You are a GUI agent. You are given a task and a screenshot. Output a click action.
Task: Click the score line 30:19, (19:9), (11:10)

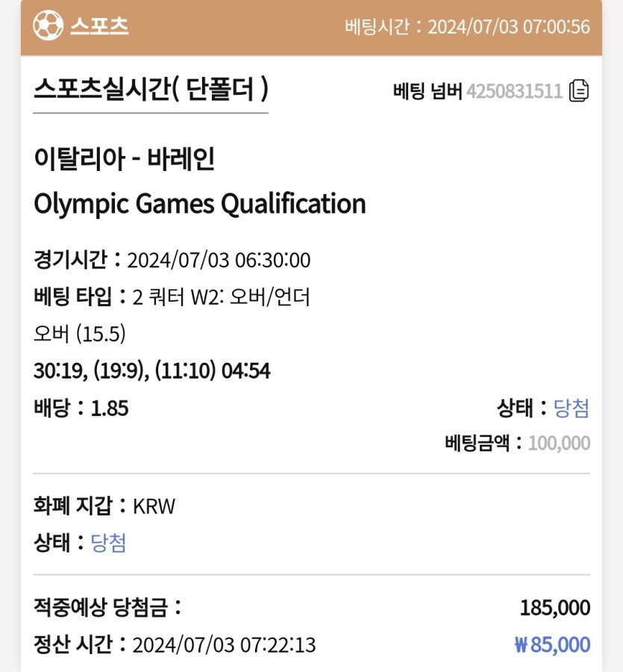[125, 370]
